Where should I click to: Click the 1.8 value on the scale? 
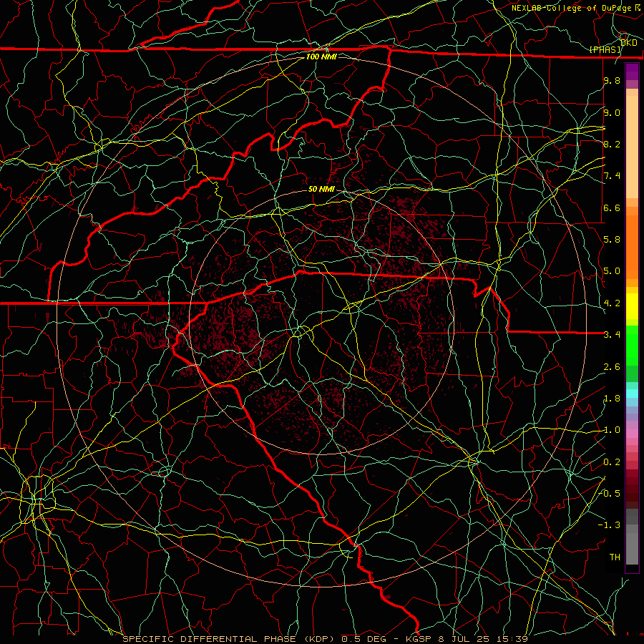(612, 399)
